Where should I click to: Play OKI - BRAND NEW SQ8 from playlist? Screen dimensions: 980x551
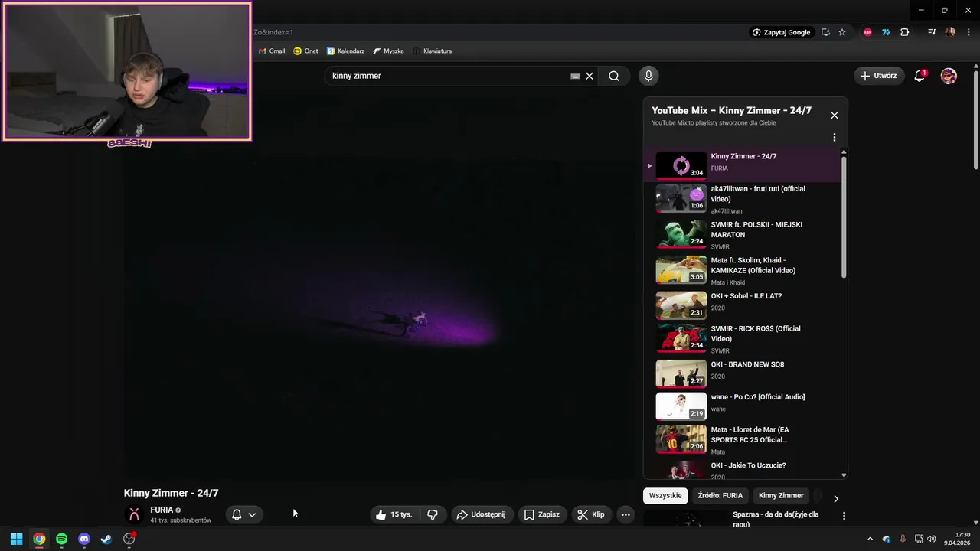(743, 373)
